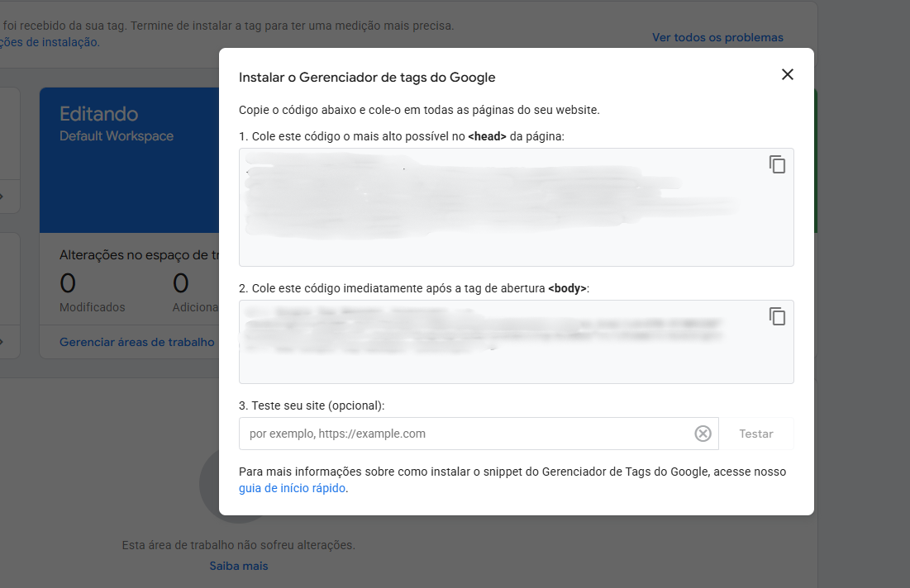Copy the body code snippet
Screen dimensions: 910x588
(x=777, y=316)
